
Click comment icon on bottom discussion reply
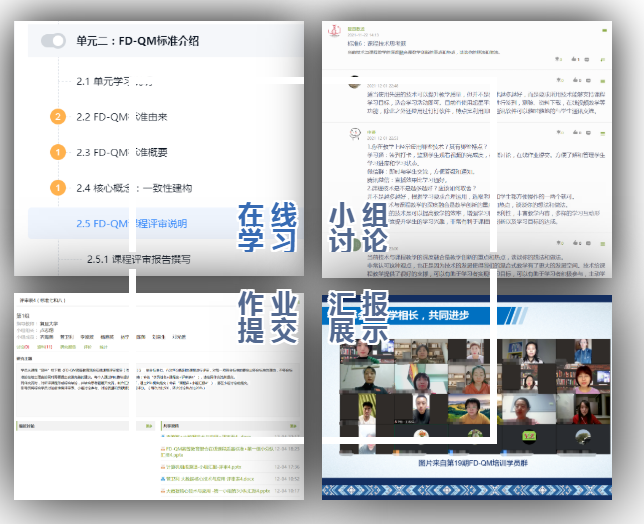click(588, 243)
